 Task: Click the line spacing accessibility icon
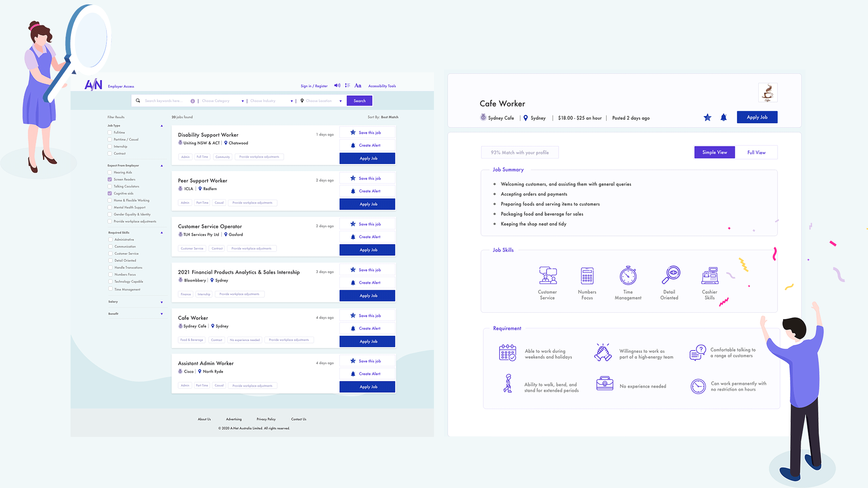(347, 85)
